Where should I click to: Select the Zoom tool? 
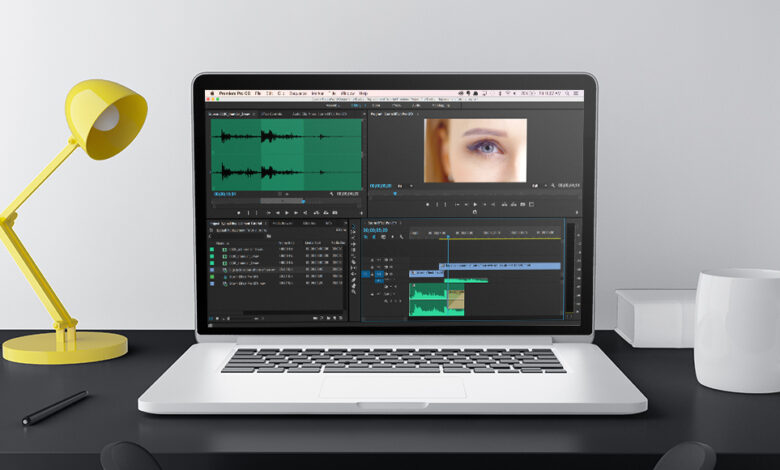click(354, 292)
